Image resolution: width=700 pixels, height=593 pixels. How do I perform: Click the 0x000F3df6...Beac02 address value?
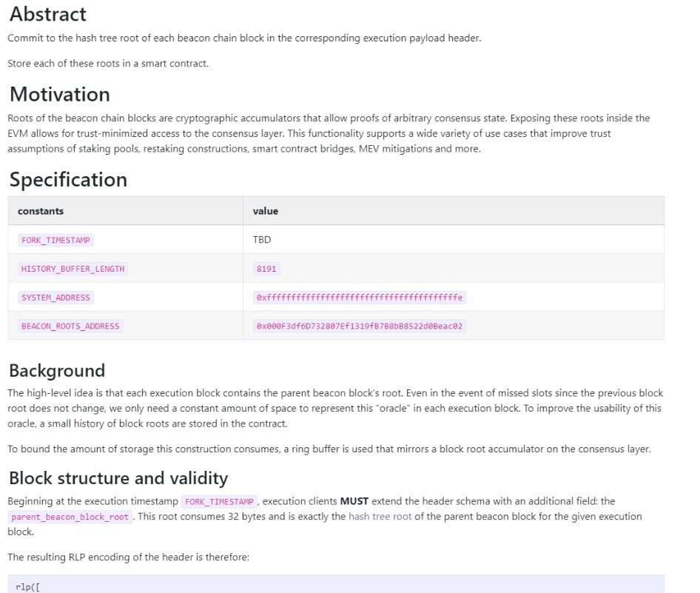pos(360,326)
